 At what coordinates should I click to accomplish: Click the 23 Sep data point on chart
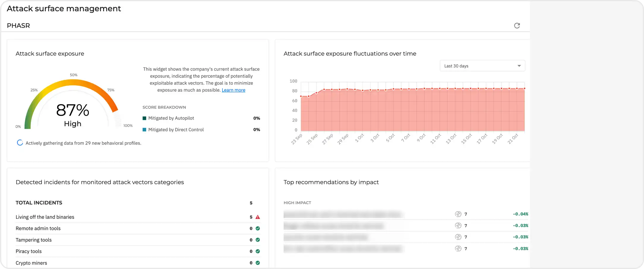click(301, 96)
